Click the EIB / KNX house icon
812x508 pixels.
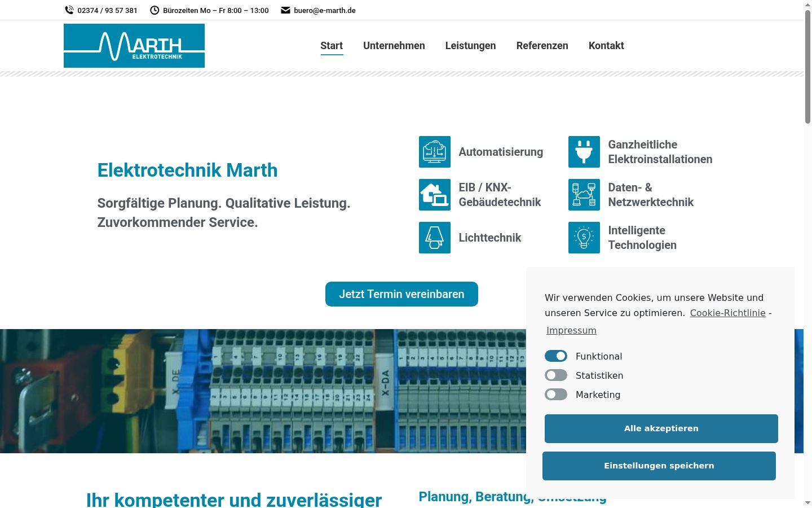pyautogui.click(x=435, y=195)
